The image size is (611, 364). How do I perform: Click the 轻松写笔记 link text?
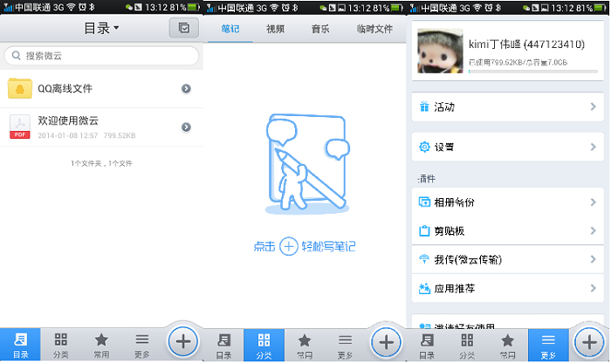328,246
